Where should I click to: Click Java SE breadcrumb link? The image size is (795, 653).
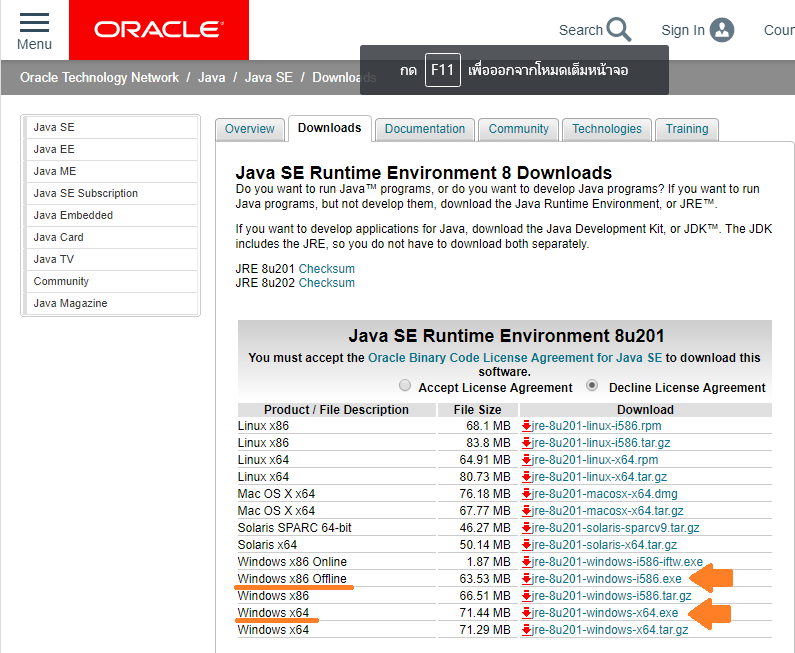[269, 77]
